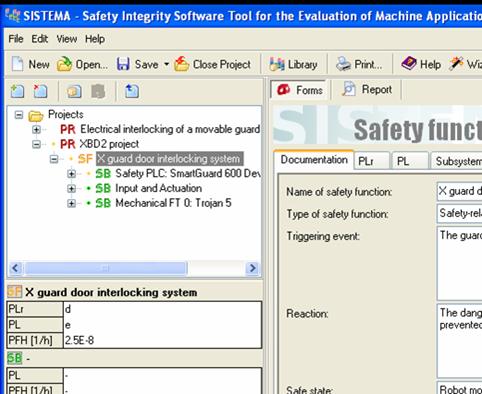Screen dimensions: 482x394
Task: Open the Save dropdown arrow
Action: (x=166, y=64)
